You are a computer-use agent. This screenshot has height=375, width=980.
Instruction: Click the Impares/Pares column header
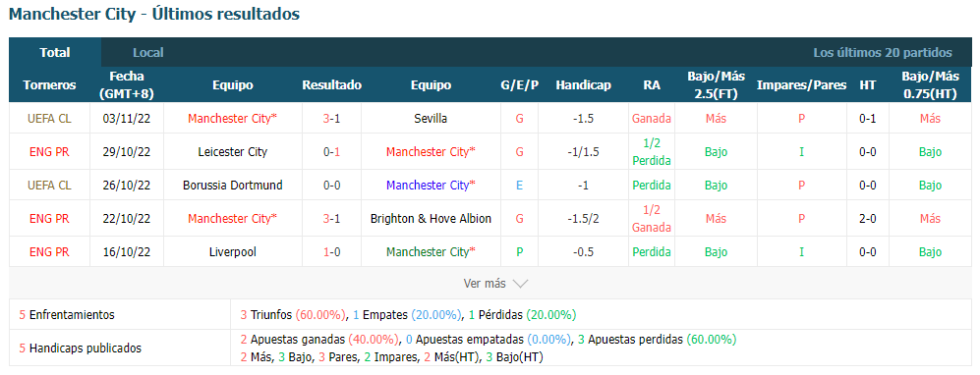coord(802,85)
